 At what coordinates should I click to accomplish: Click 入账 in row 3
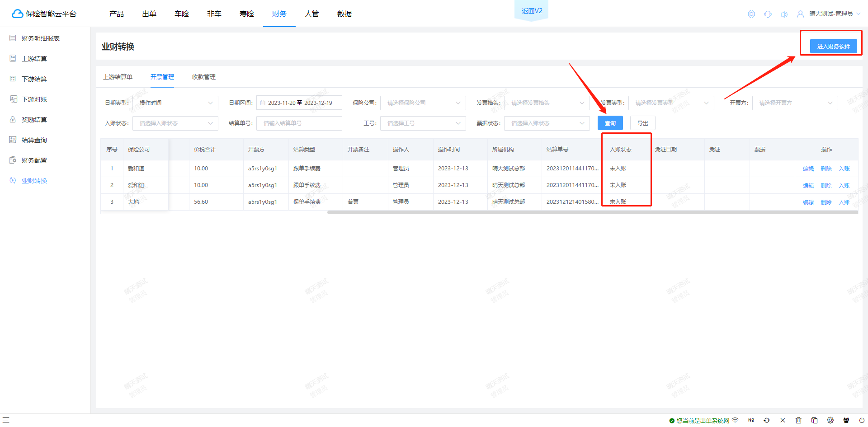844,202
